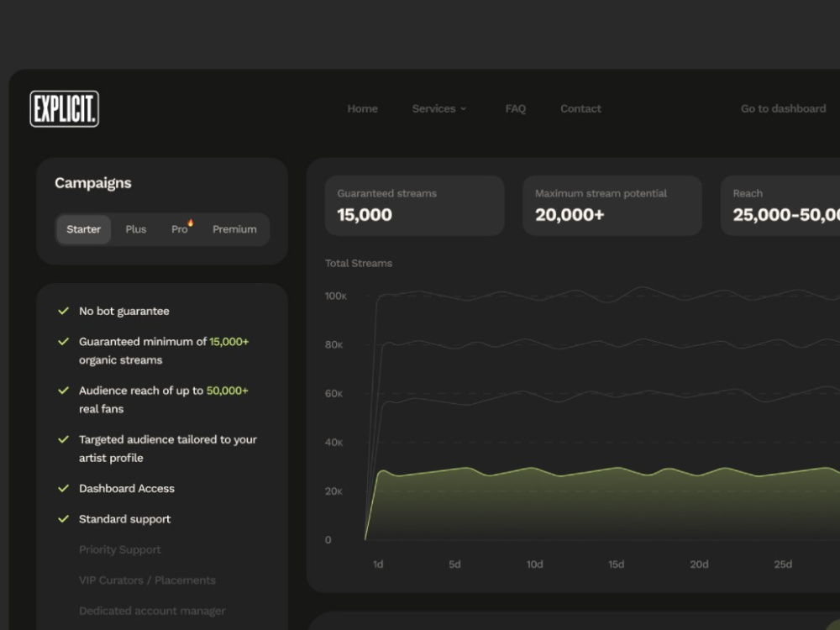
Task: Switch to the Pro campaign tab
Action: pos(180,229)
